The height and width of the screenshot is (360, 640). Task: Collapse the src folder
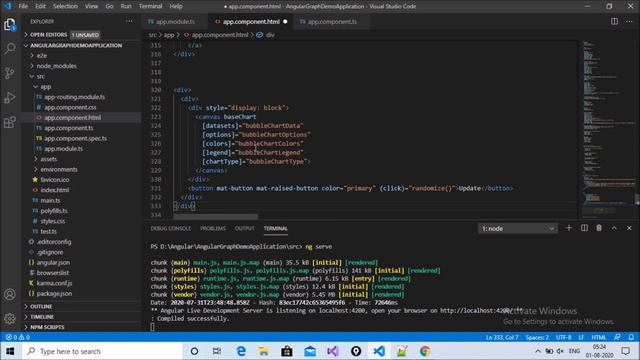pos(40,76)
